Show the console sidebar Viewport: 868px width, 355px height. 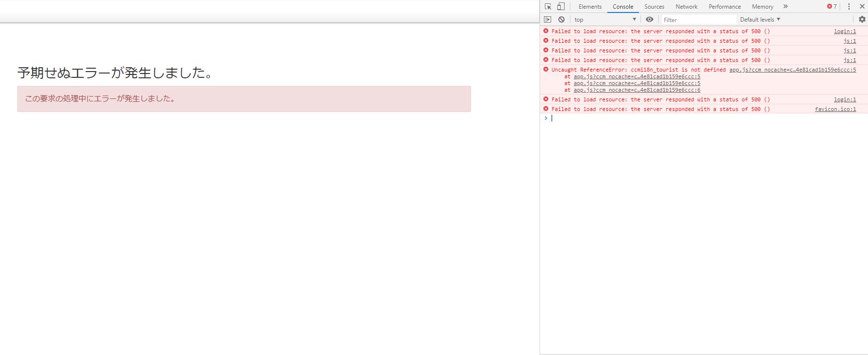tap(548, 20)
